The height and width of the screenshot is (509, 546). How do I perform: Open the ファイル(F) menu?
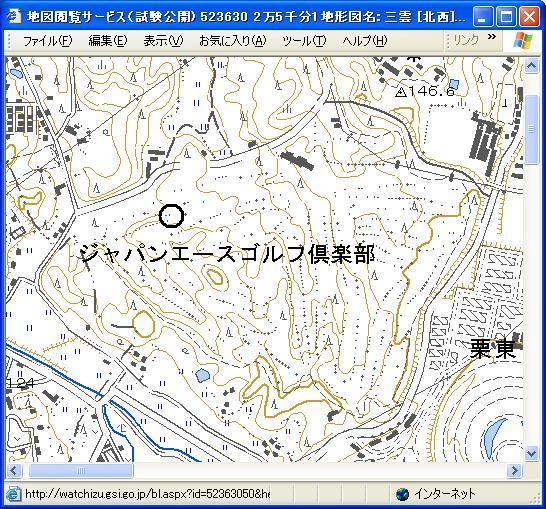click(x=48, y=41)
